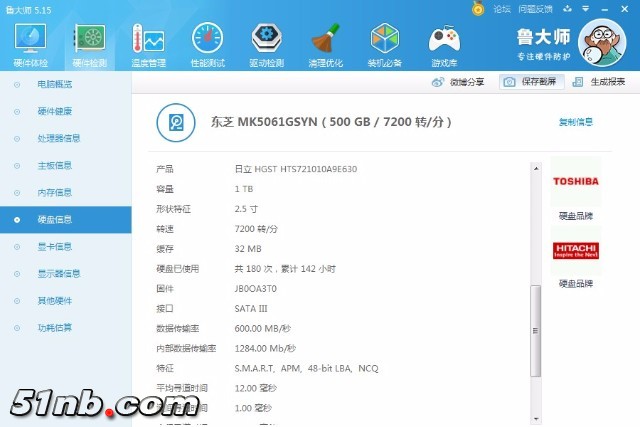Click the transfer rate value 600.00 MB/秒

click(262, 329)
